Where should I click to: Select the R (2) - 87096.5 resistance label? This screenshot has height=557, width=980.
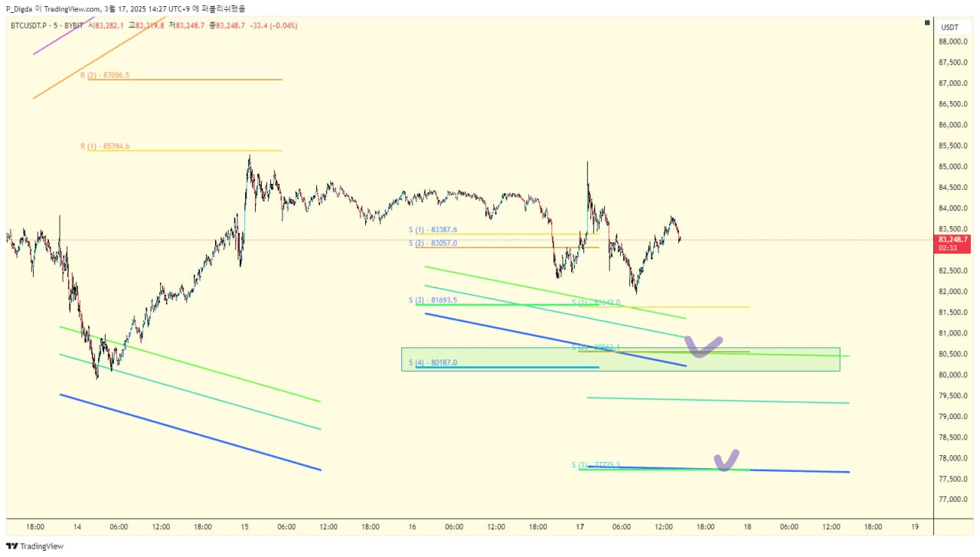coord(105,75)
